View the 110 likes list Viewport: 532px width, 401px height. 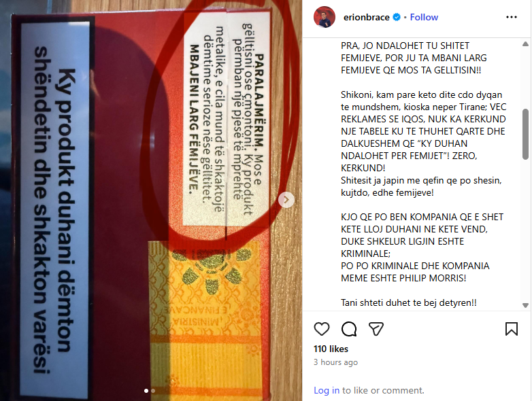[331, 349]
